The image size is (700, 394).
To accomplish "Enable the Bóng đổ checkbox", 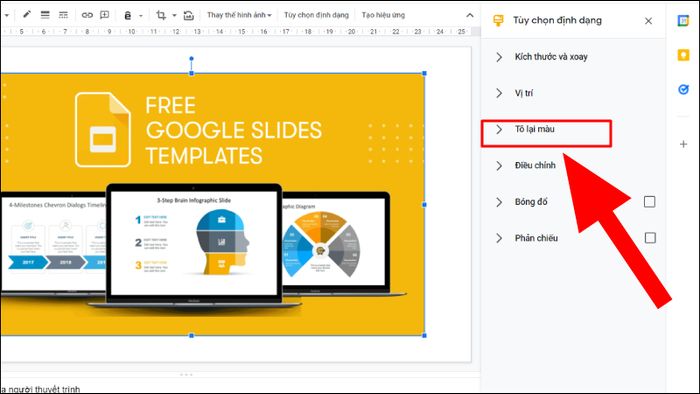I will tap(650, 202).
